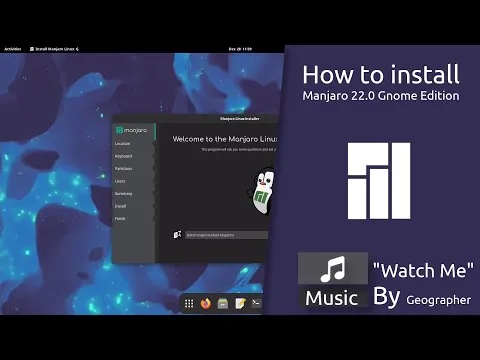This screenshot has height=360, width=480.
Task: Click the penguin mascot in the installer
Action: (x=263, y=191)
